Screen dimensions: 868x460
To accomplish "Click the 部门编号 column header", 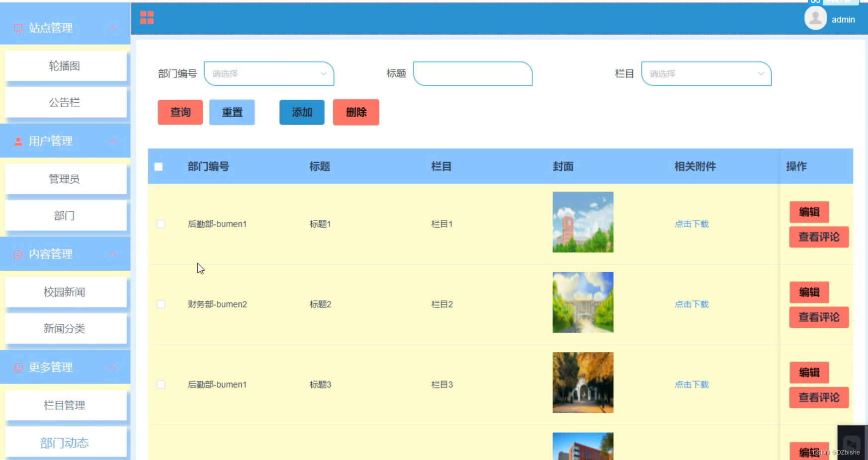I will 208,166.
